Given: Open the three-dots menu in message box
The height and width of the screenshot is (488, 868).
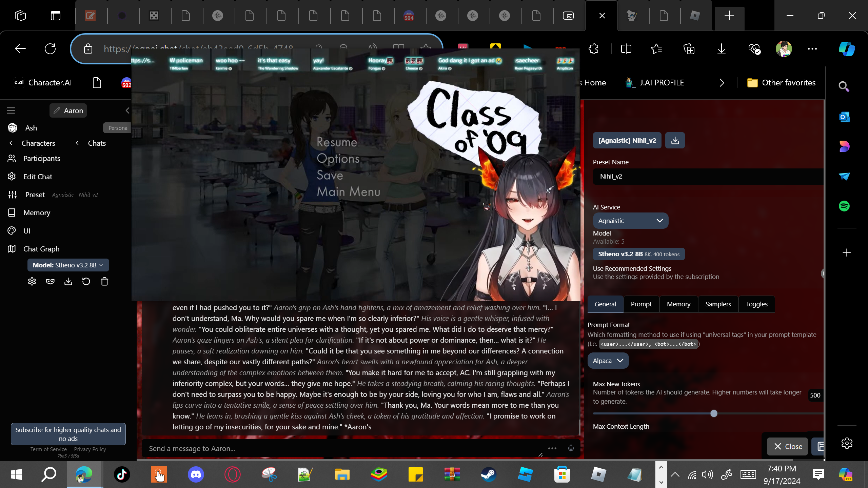Looking at the screenshot, I should [552, 448].
